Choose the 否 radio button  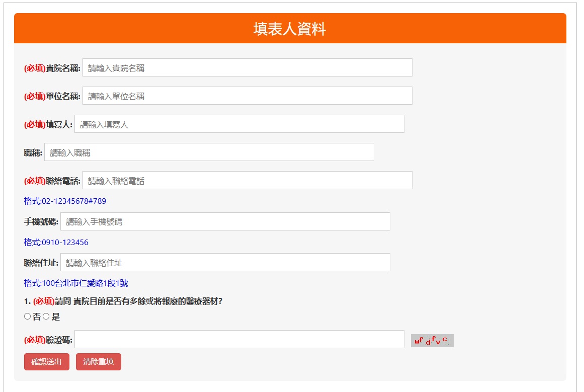pyautogui.click(x=27, y=317)
